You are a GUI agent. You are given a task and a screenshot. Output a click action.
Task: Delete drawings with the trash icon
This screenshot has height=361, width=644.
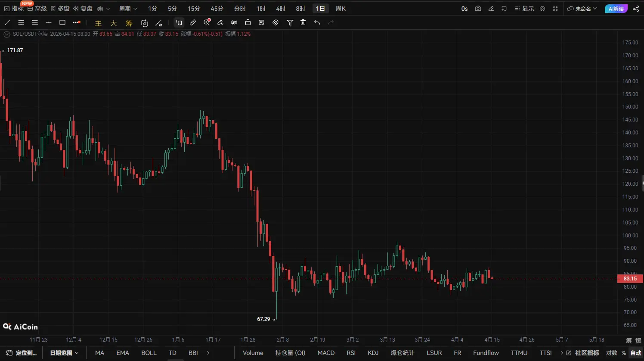tap(303, 22)
